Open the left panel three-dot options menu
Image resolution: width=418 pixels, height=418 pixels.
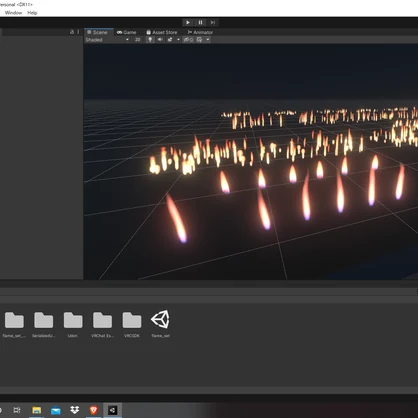[x=78, y=32]
